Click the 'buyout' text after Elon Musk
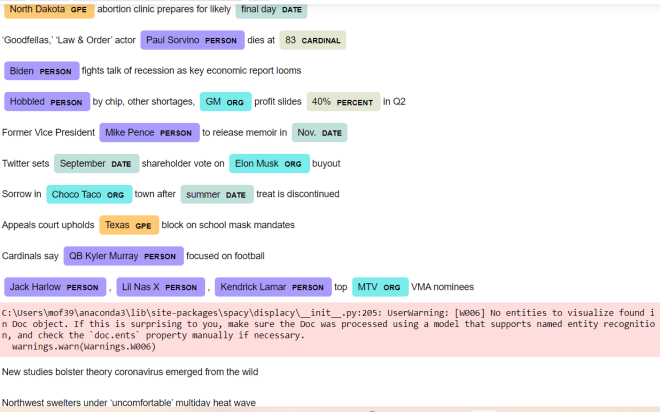 click(x=326, y=163)
